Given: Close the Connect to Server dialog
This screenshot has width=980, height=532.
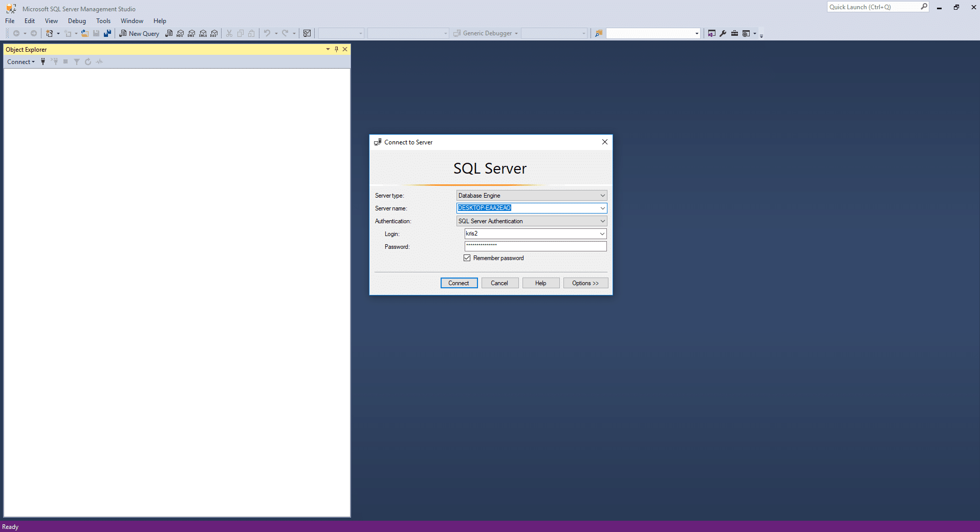Looking at the screenshot, I should (605, 142).
